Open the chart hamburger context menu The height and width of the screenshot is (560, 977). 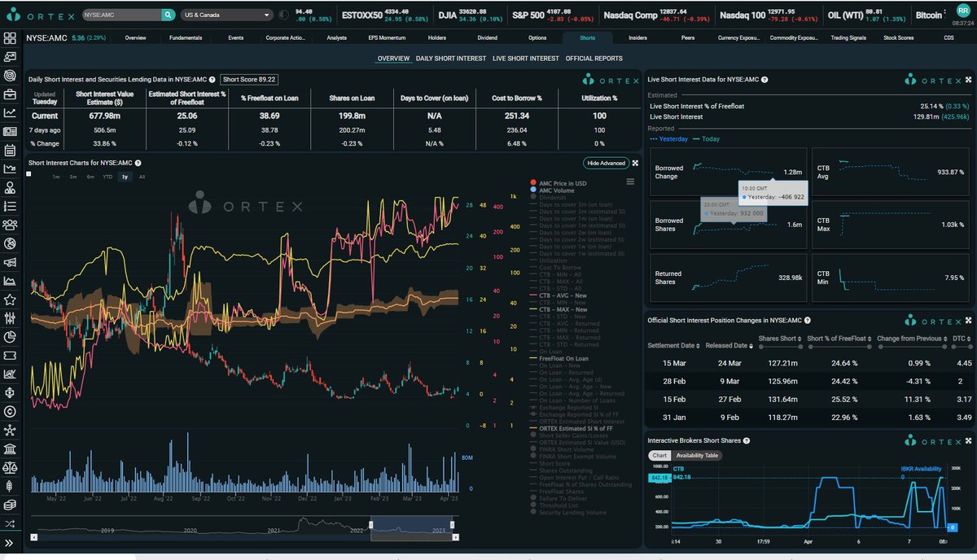[x=630, y=182]
